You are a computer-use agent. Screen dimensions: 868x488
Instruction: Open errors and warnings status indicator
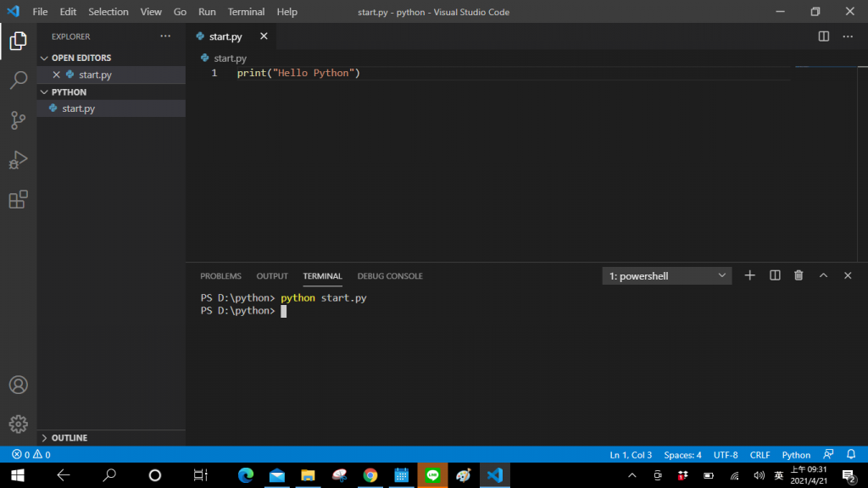point(31,455)
